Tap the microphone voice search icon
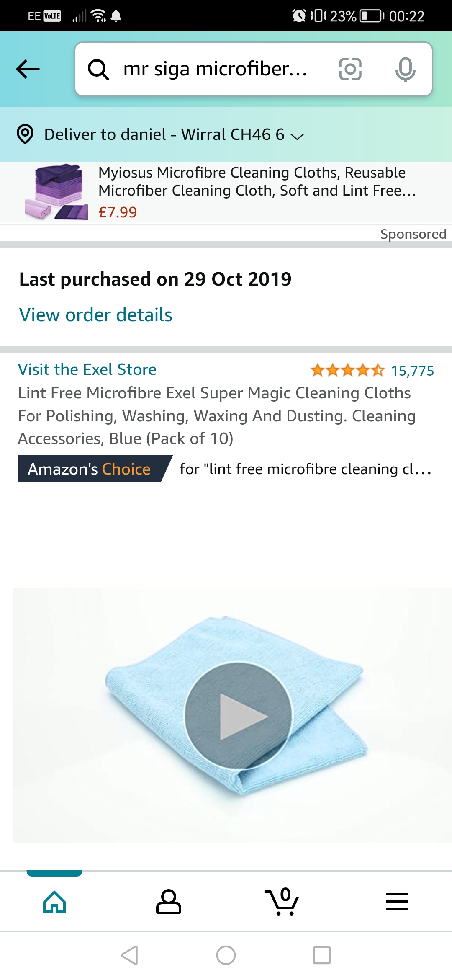Screen dimensions: 452x980 tap(405, 69)
